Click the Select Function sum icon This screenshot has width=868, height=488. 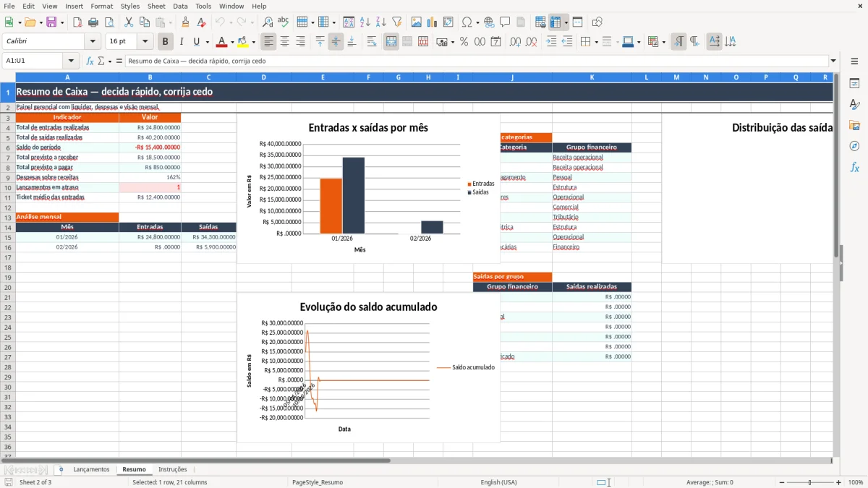pyautogui.click(x=101, y=61)
